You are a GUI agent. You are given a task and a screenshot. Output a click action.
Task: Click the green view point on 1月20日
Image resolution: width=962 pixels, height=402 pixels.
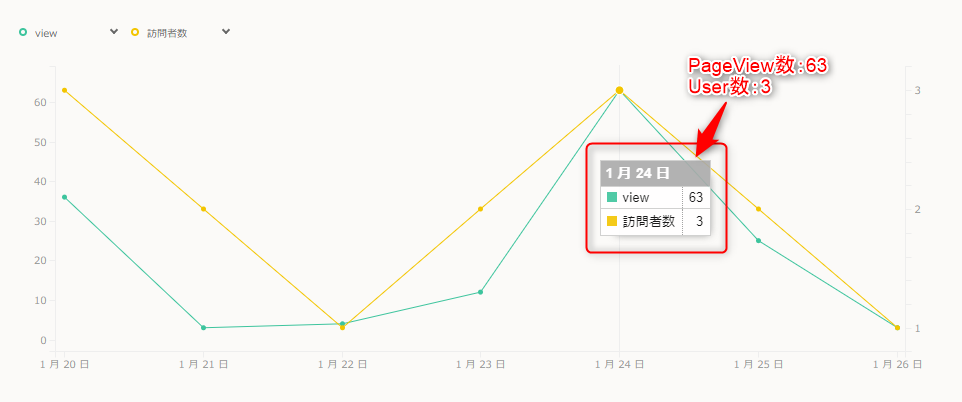pos(64,197)
